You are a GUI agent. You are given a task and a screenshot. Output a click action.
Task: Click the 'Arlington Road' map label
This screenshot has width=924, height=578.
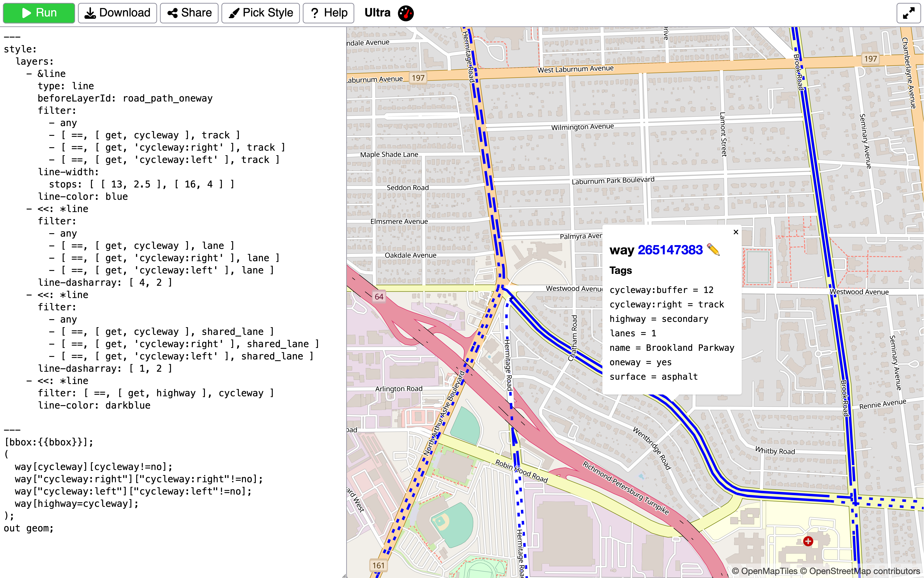tap(399, 389)
